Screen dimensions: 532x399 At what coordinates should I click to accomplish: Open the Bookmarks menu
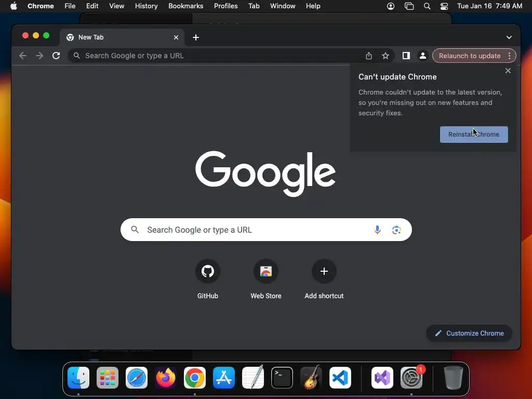[186, 6]
